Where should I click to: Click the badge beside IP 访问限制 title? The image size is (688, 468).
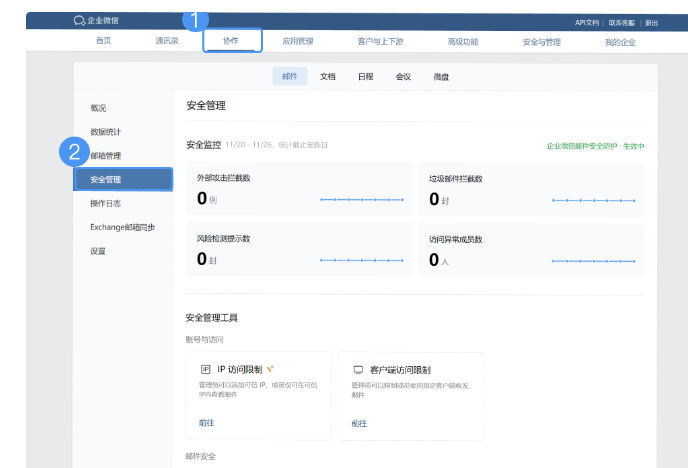coord(271,368)
